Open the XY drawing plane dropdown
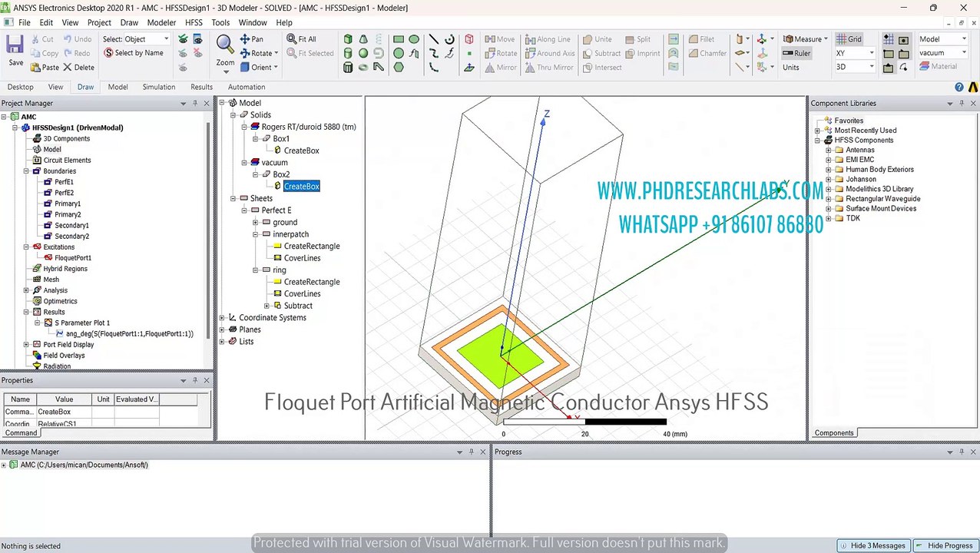Image resolution: width=980 pixels, height=553 pixels. click(x=855, y=53)
